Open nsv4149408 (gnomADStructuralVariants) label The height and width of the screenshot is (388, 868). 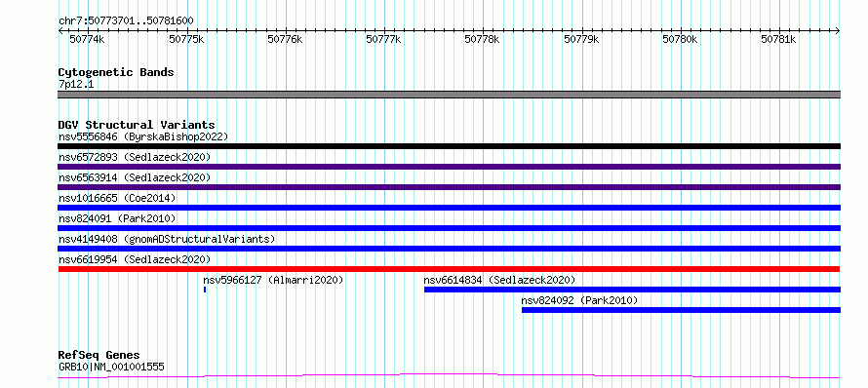coord(167,239)
